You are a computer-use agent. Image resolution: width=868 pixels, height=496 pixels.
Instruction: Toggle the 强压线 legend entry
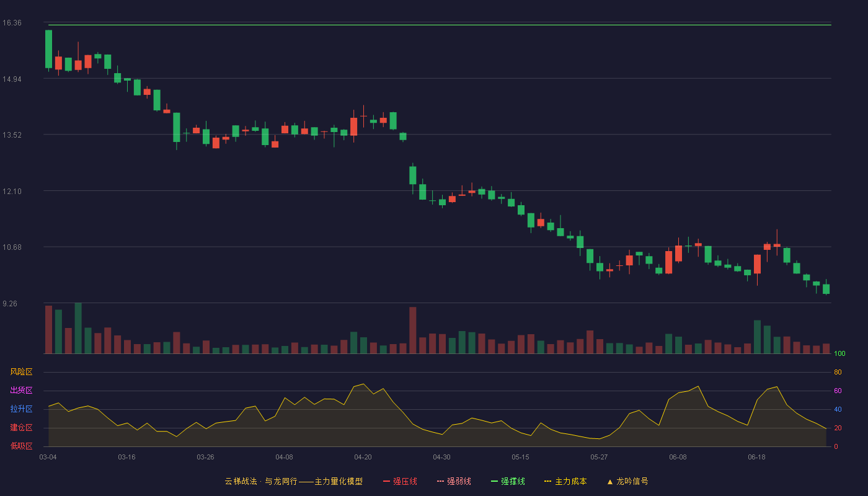pos(400,481)
